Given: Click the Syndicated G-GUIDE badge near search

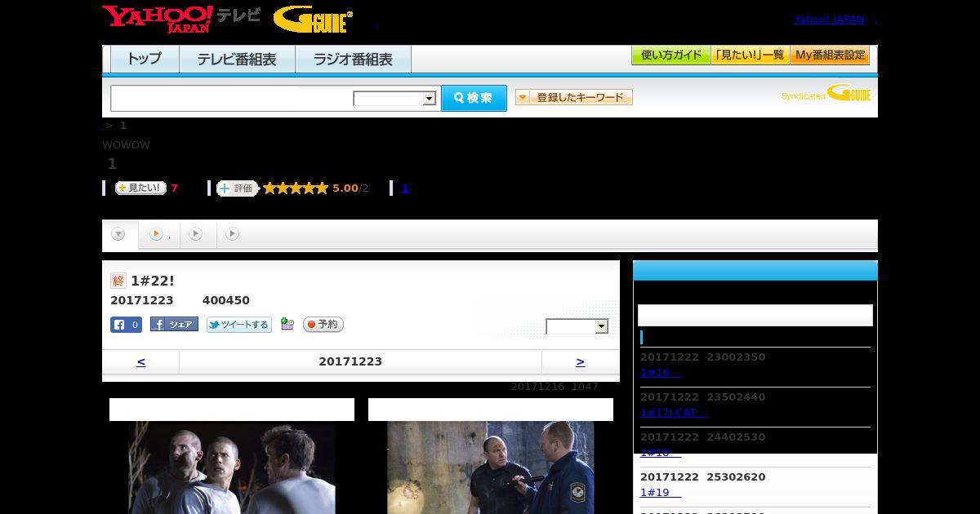Looking at the screenshot, I should point(826,94).
